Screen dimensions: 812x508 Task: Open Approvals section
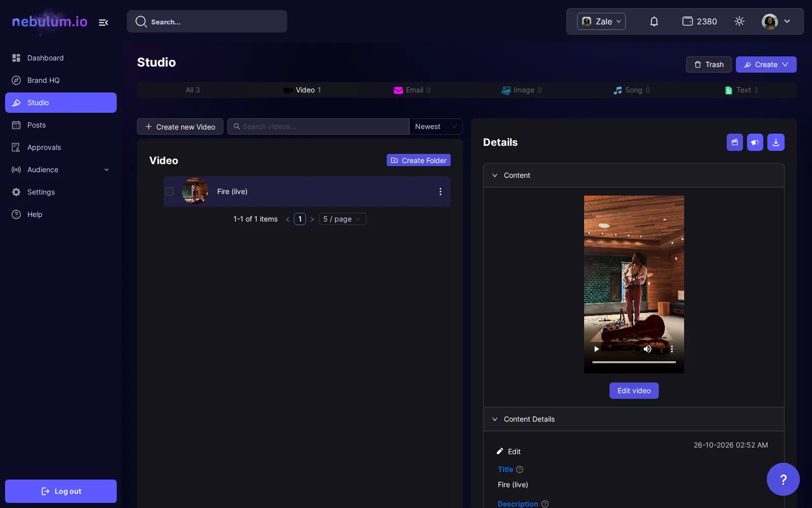point(61,147)
